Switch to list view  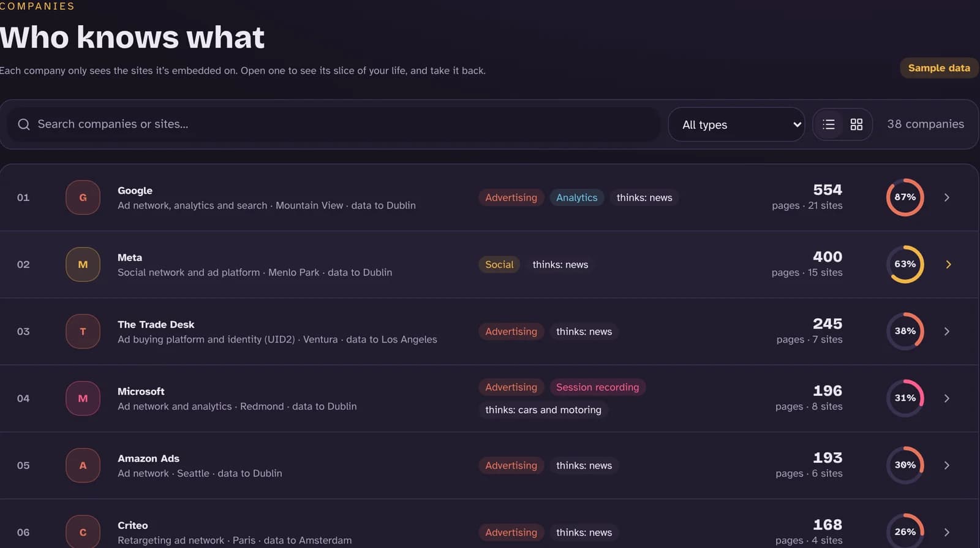pos(829,124)
